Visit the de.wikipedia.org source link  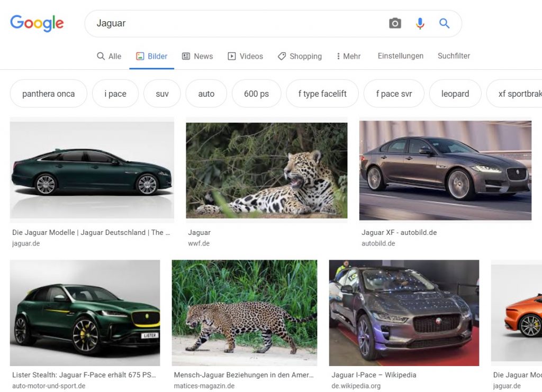coord(356,386)
